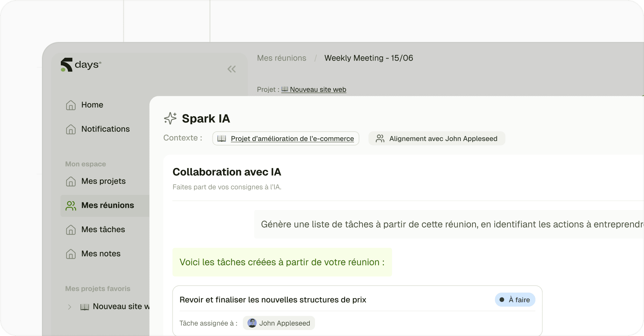644x336 pixels.
Task: Click book icon in e-commerce context chip
Action: click(x=222, y=139)
